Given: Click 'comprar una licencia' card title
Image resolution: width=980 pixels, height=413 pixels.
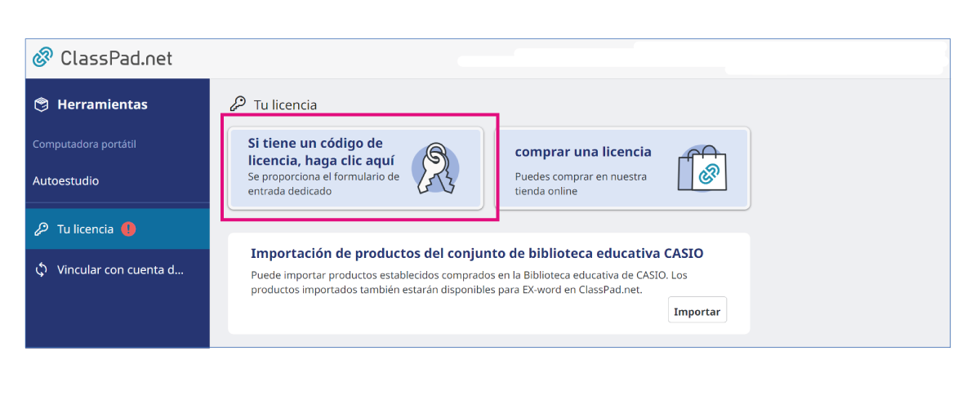Looking at the screenshot, I should (583, 152).
